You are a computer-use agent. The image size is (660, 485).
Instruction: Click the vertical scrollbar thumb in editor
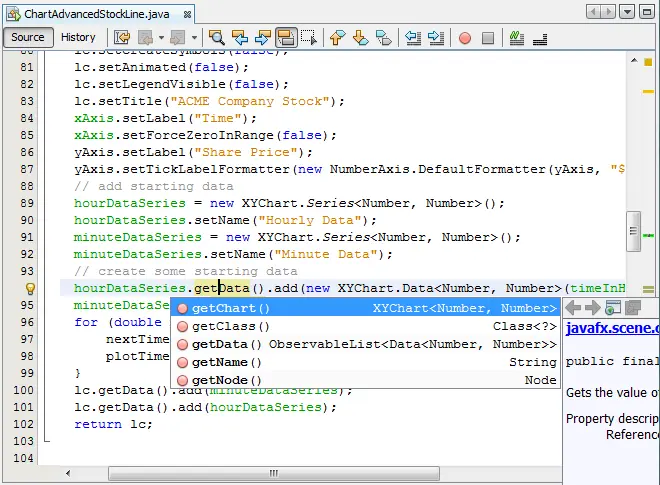(633, 231)
